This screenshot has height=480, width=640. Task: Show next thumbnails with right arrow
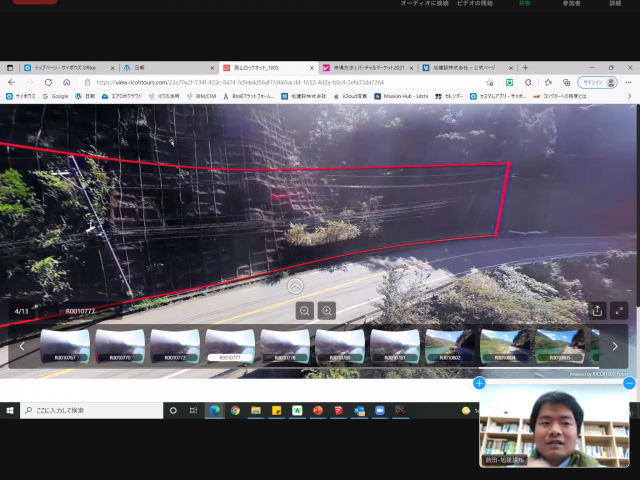click(615, 347)
